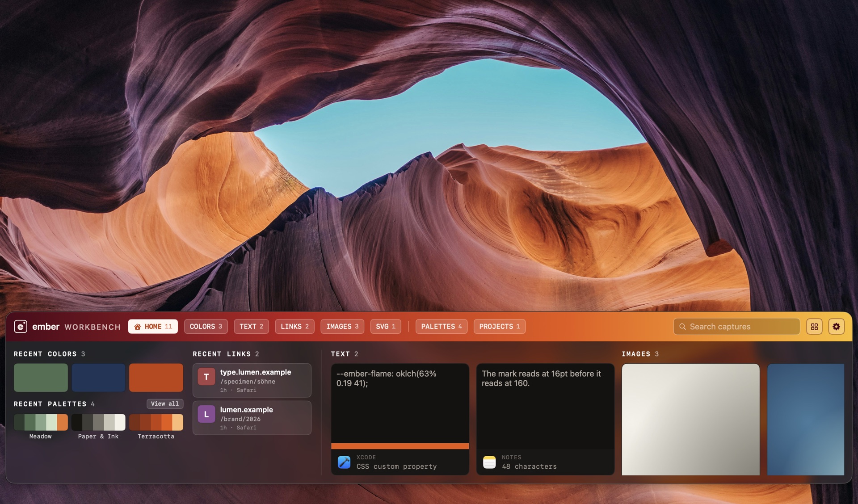The width and height of the screenshot is (858, 504).
Task: Click the T favicon for type.lumen.example
Action: pyautogui.click(x=206, y=377)
